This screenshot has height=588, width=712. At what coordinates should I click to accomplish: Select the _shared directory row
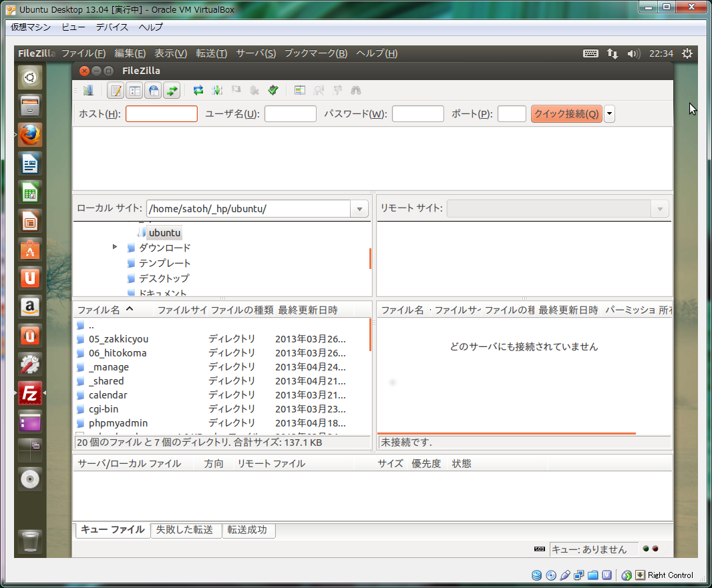pos(222,381)
